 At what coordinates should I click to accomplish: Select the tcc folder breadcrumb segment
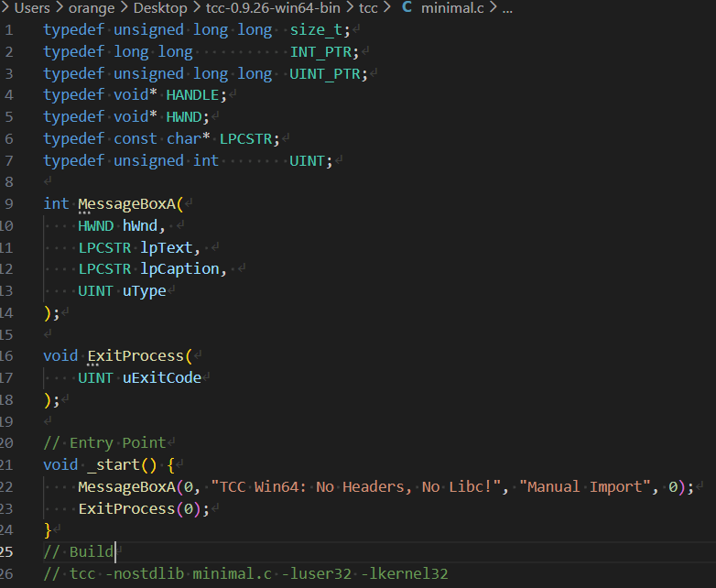point(368,8)
